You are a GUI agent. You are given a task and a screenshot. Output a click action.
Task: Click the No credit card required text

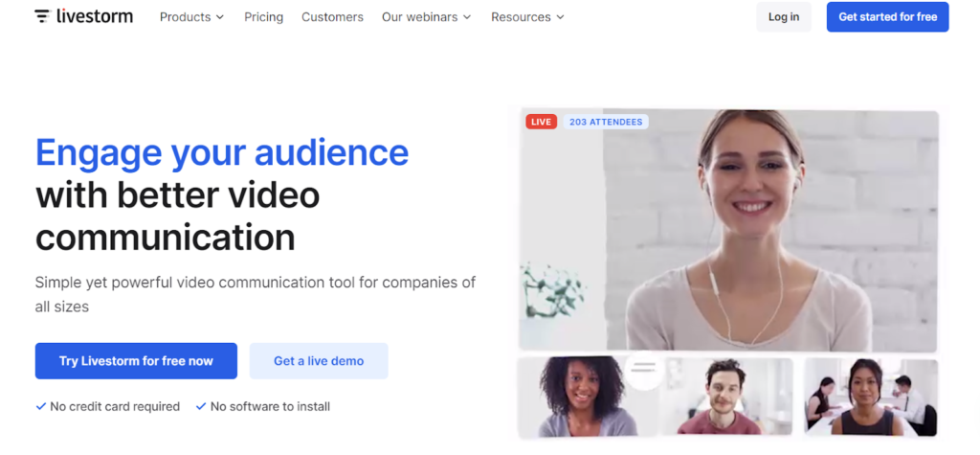[115, 407]
